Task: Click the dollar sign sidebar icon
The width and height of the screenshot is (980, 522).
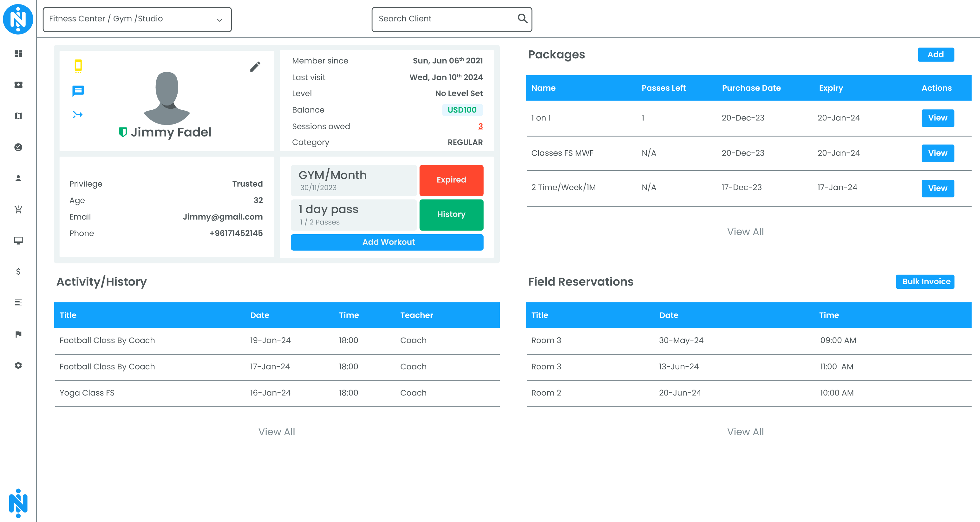Action: click(x=18, y=271)
